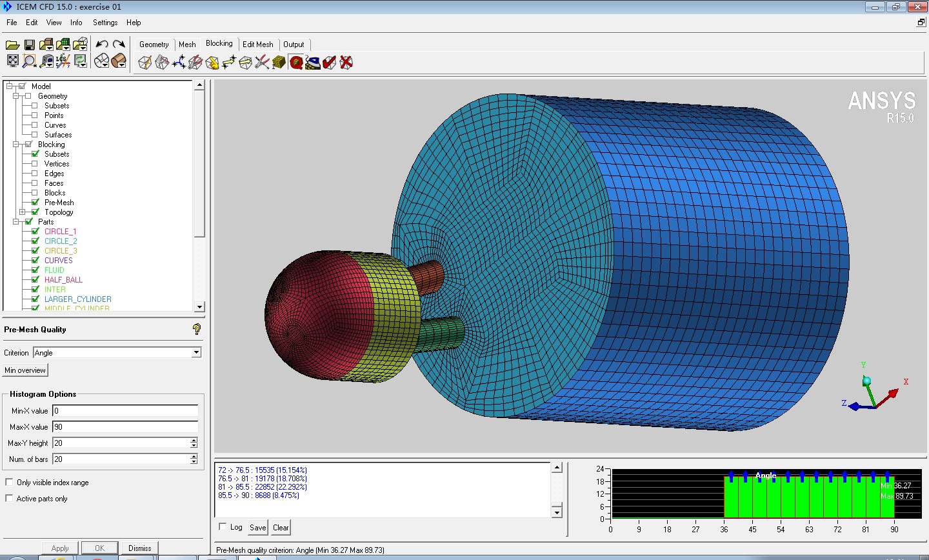Enable Only visible index range option
Image resolution: width=929 pixels, height=560 pixels.
coord(9,482)
